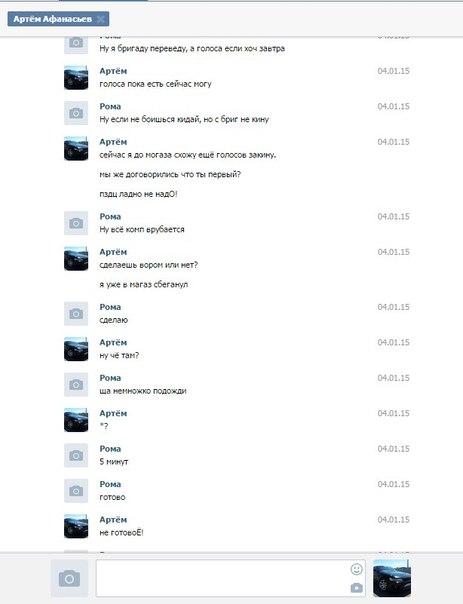463x604 pixels.
Task: Open the emoji smiley picker
Action: click(x=356, y=569)
